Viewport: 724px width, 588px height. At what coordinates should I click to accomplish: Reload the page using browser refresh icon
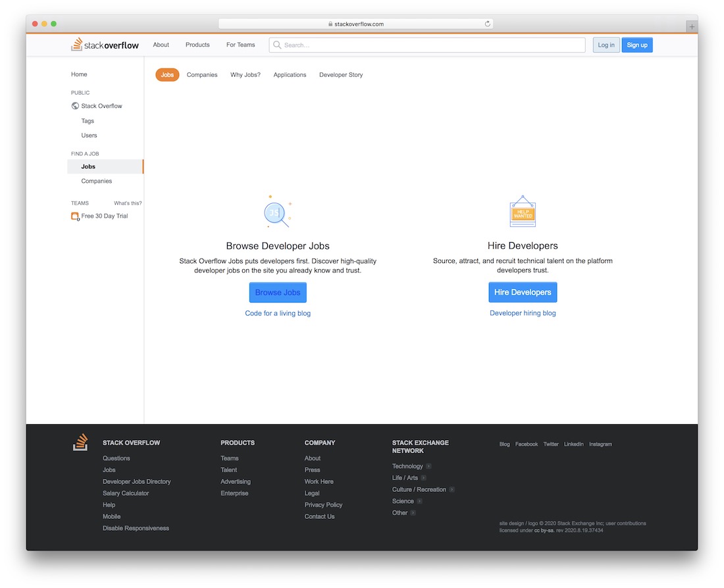tap(487, 24)
